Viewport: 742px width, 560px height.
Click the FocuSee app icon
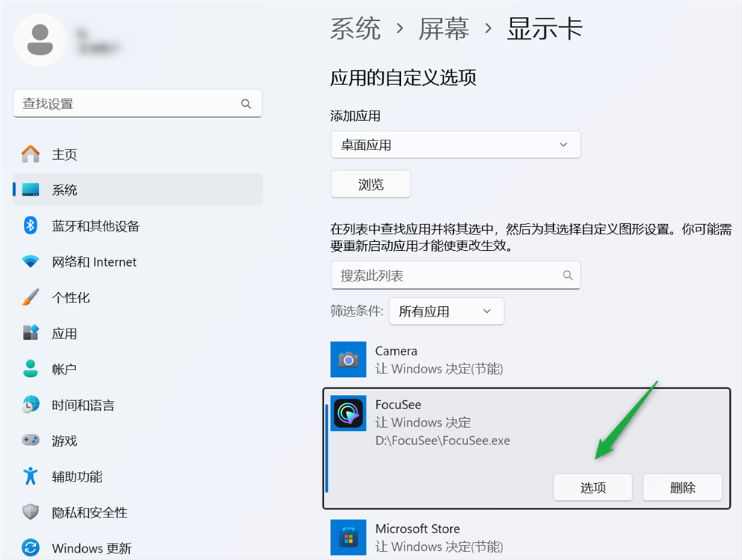[x=348, y=413]
